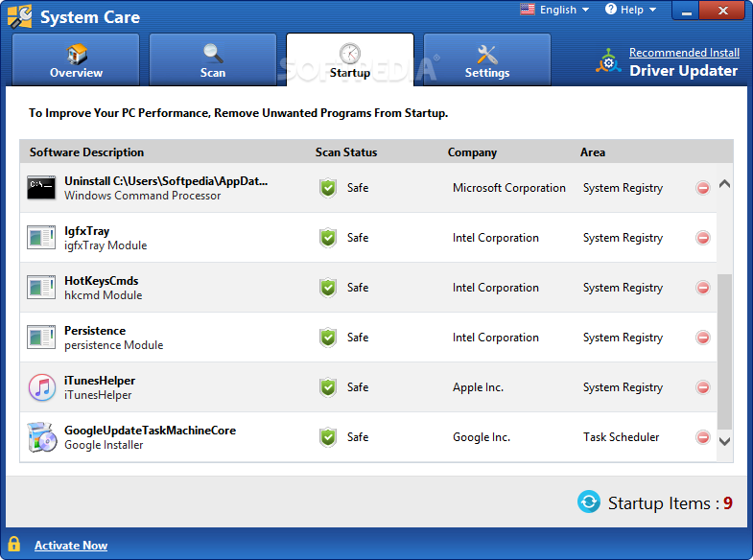
Task: Click the Startup Items count label
Action: [x=670, y=502]
